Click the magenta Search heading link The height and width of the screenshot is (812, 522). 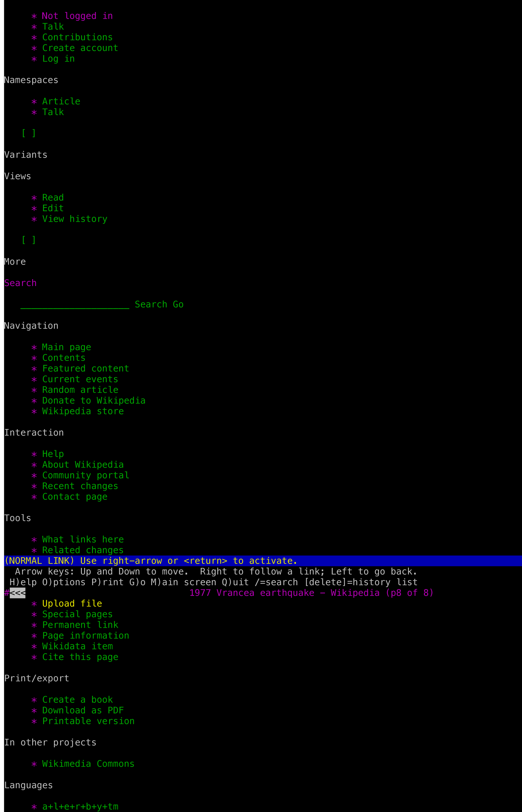pos(20,283)
